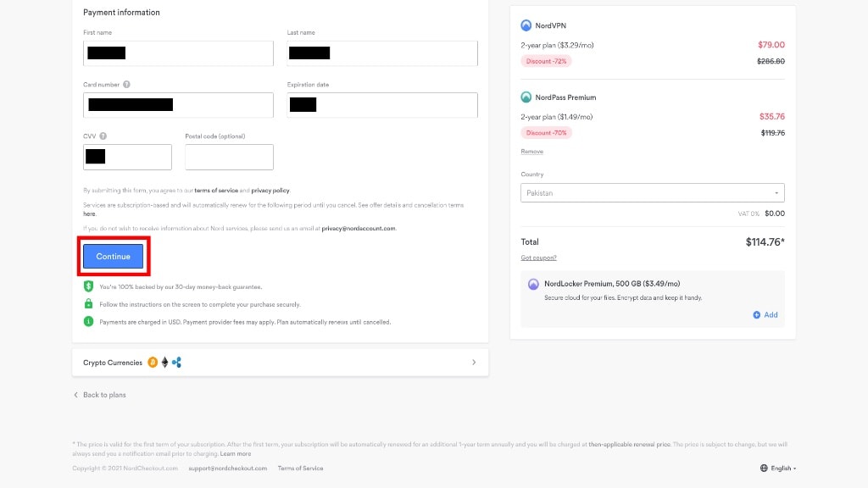
Task: Expand the Crypto Currencies payment section
Action: pos(280,363)
